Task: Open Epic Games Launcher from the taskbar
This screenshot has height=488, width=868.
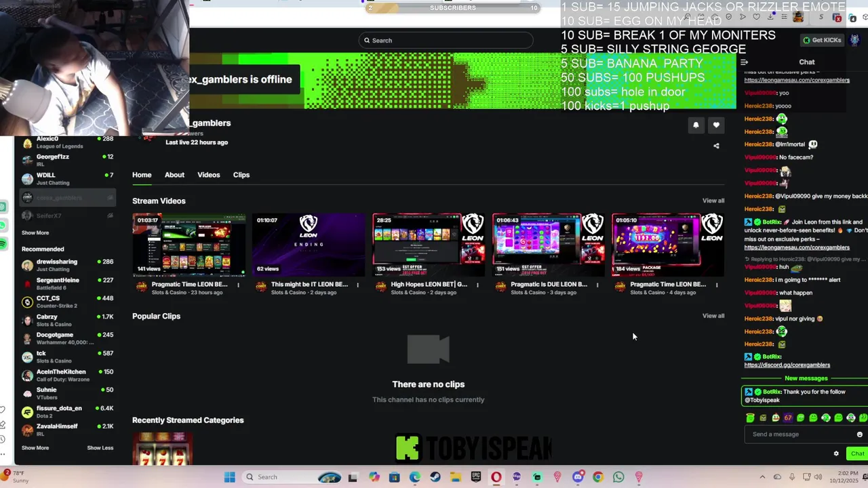Action: [x=476, y=477]
